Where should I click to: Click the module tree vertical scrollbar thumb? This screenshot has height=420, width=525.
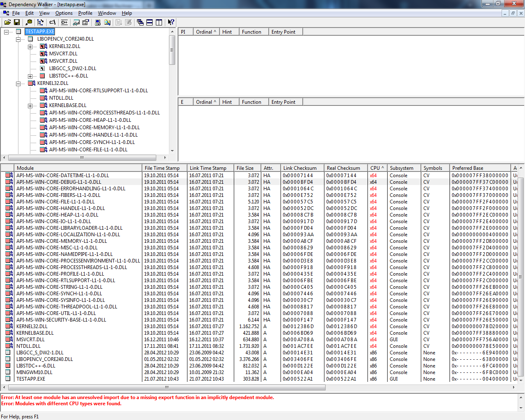(x=172, y=50)
